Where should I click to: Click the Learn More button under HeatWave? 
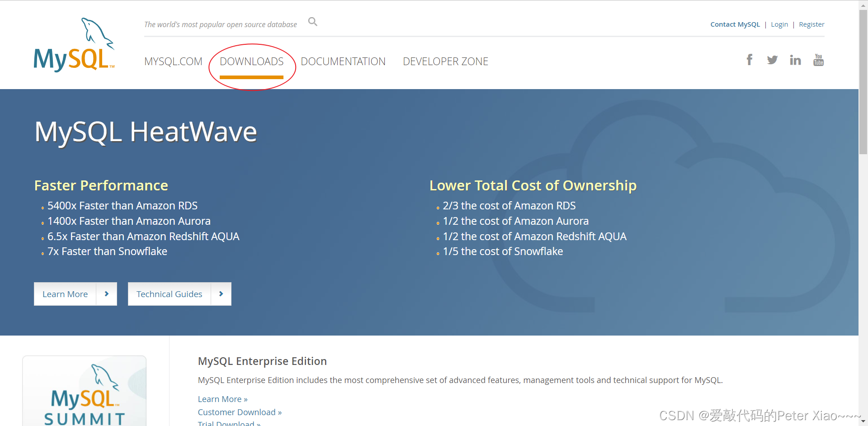point(65,293)
